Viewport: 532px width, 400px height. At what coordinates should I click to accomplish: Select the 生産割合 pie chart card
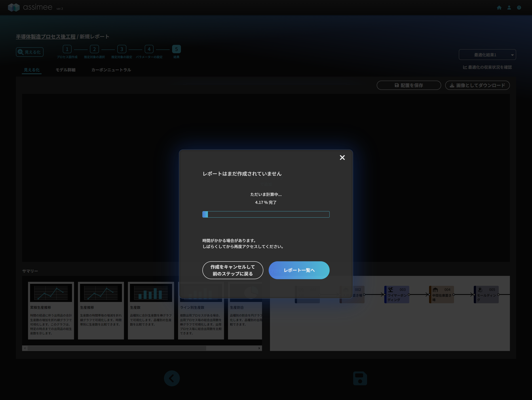pyautogui.click(x=245, y=310)
